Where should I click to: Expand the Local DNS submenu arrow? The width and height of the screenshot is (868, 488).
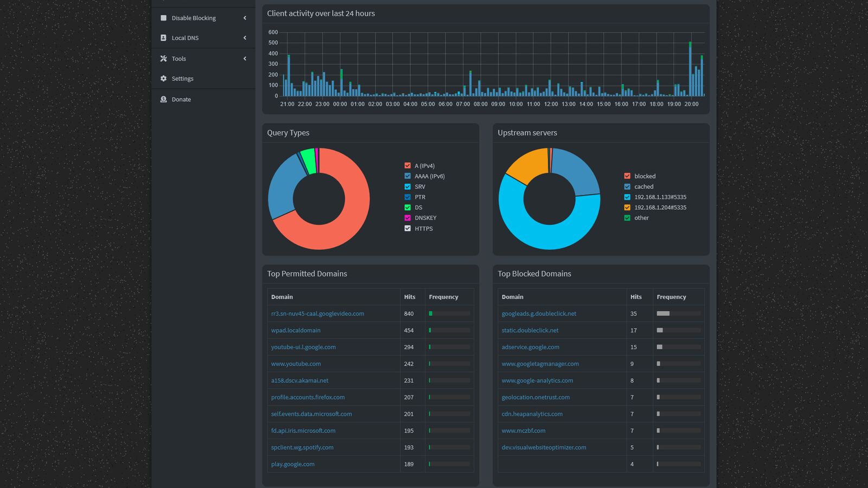click(245, 38)
